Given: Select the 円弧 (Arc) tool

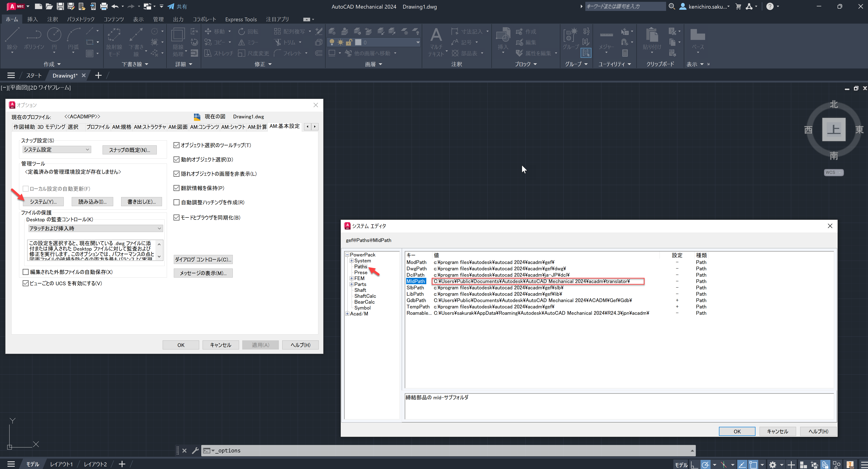Looking at the screenshot, I should coord(73,39).
